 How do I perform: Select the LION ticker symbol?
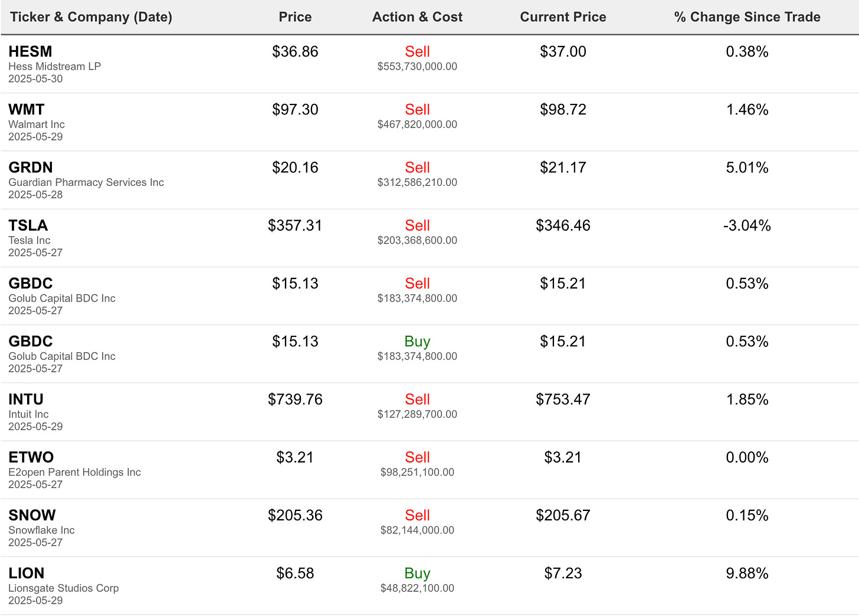tap(27, 573)
